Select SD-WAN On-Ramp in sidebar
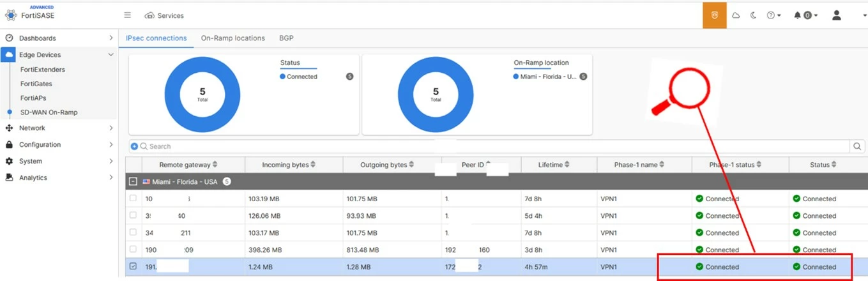Image resolution: width=868 pixels, height=281 pixels. click(49, 112)
